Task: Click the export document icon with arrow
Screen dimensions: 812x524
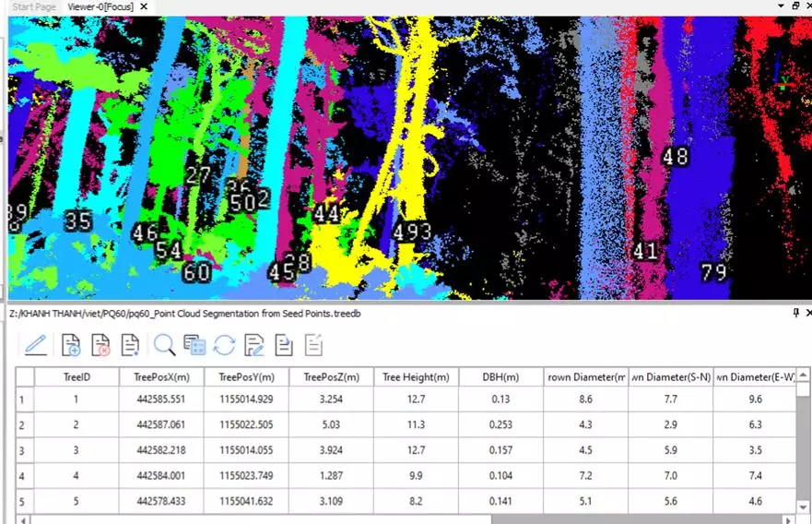Action: click(284, 345)
